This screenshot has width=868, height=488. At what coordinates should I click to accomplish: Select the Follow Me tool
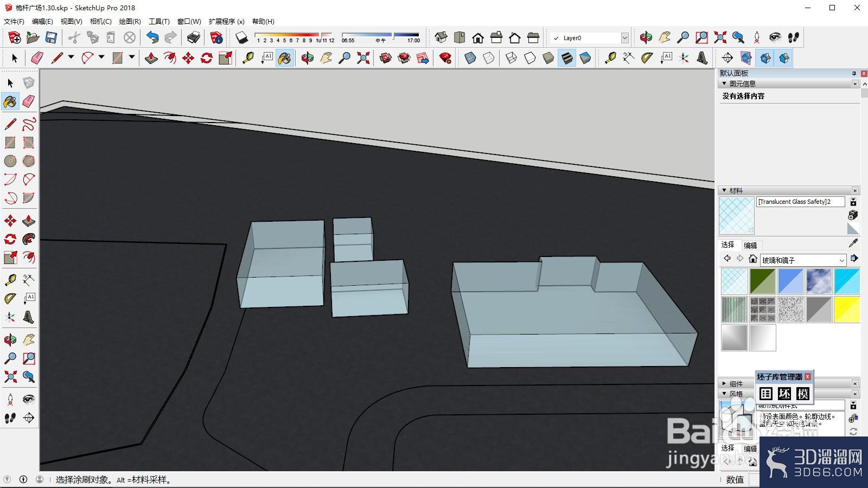pyautogui.click(x=29, y=239)
